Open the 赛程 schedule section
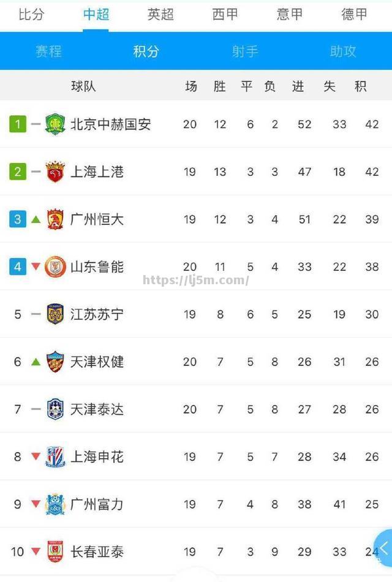392x582 pixels. (48, 51)
